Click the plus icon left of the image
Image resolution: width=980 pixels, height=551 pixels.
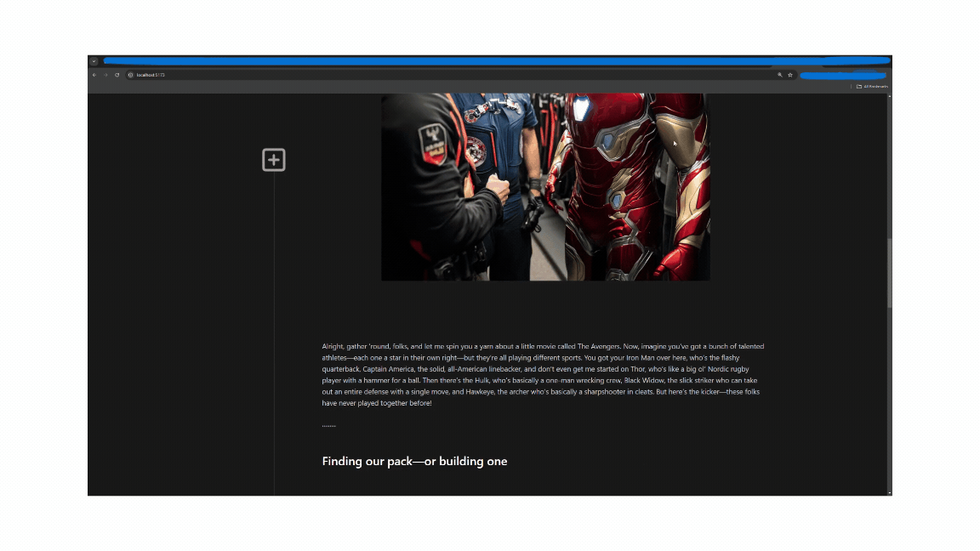pyautogui.click(x=274, y=160)
